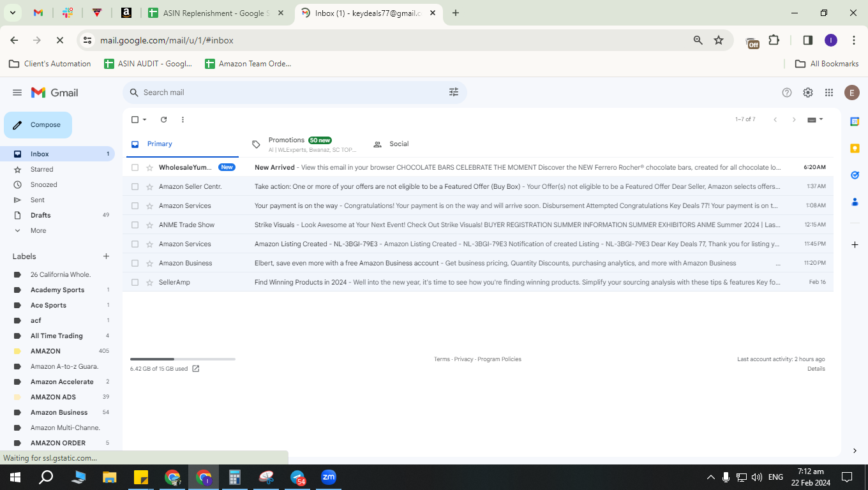Tick checkbox for SellerAmp email
The height and width of the screenshot is (490, 868).
tap(135, 282)
